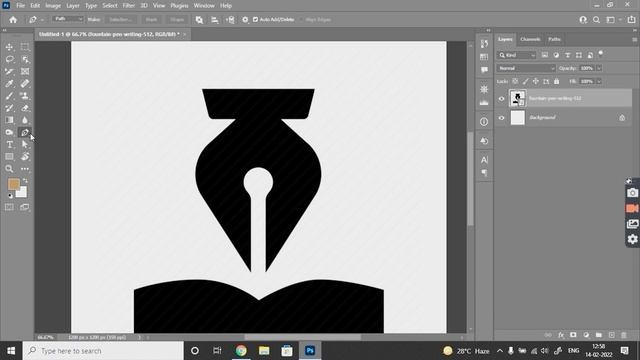Open the Edit Toolbar ellipsis

pyautogui.click(x=25, y=169)
